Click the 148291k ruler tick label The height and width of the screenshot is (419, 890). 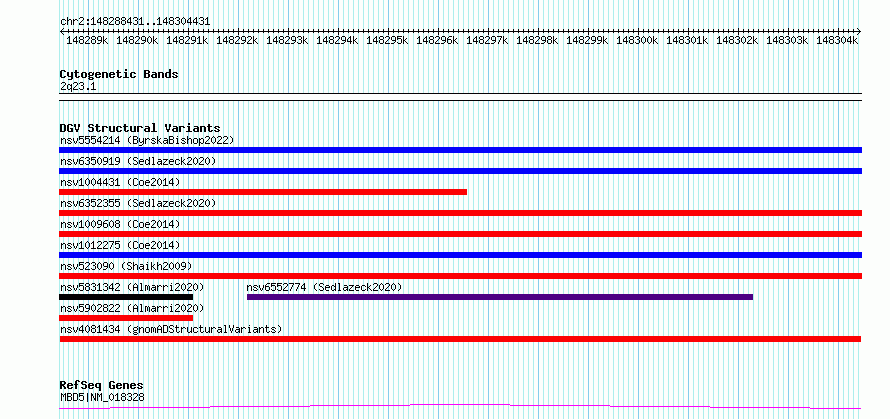(187, 41)
